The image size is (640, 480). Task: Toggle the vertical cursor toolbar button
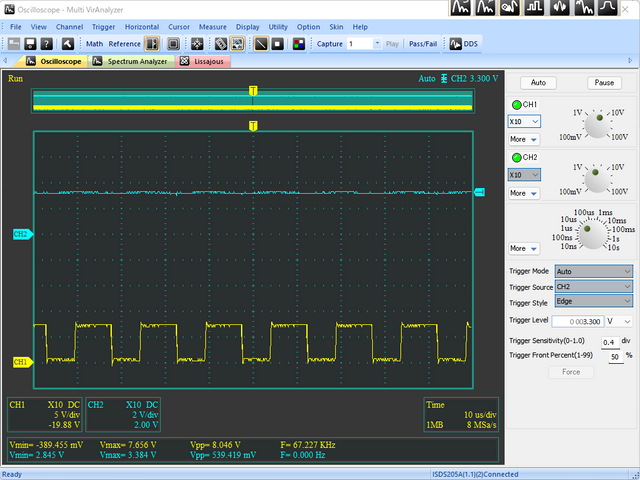tap(151, 44)
